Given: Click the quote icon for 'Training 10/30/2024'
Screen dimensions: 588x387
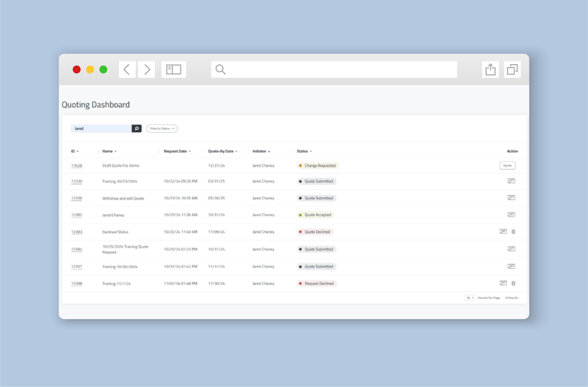Looking at the screenshot, I should click(x=511, y=266).
